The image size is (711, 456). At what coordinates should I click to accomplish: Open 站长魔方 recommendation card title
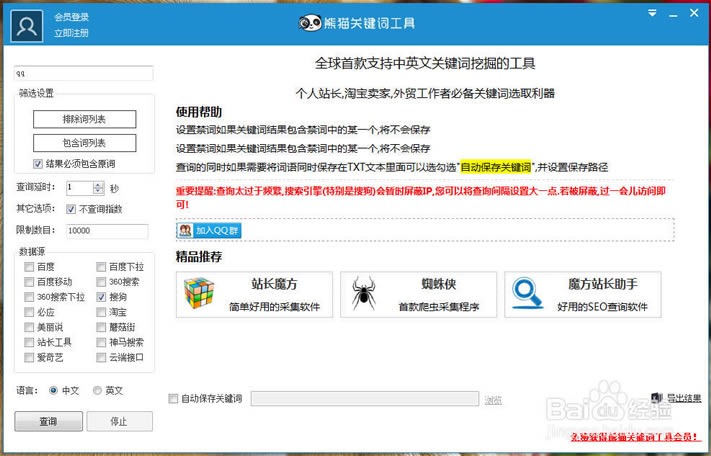(x=274, y=284)
